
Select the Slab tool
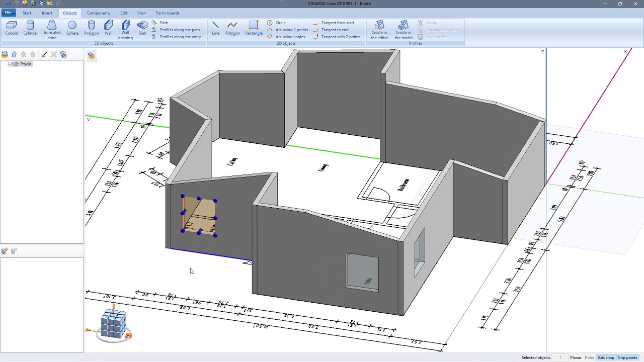142,28
